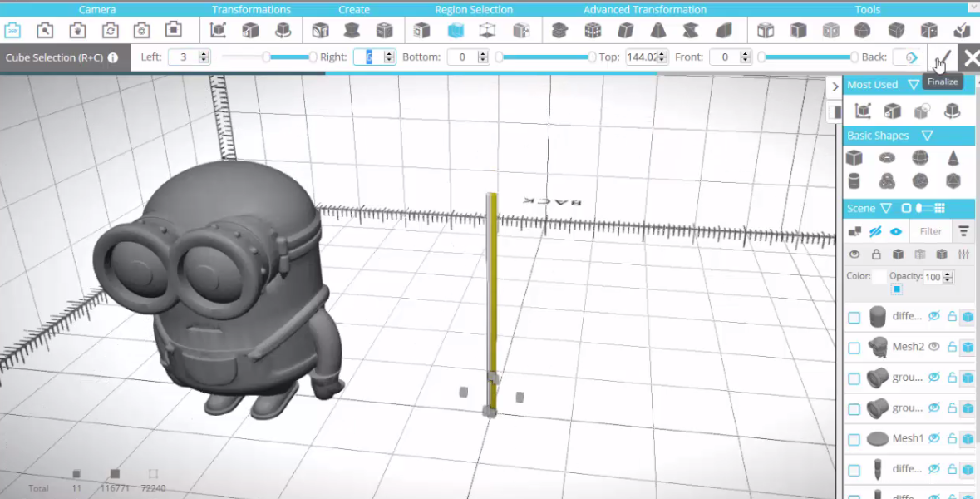Apply the bend transformation icon
Image resolution: width=980 pixels, height=499 pixels.
click(x=724, y=30)
